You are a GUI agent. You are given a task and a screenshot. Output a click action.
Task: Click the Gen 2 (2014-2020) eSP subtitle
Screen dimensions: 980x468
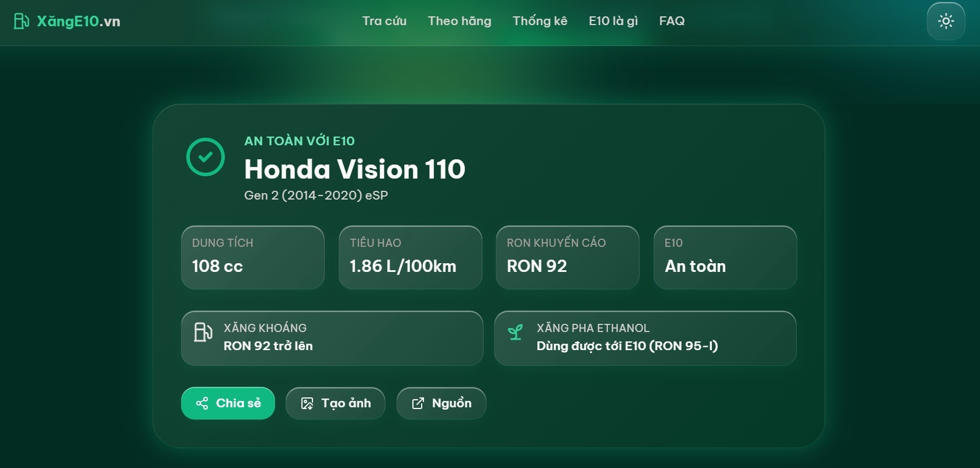click(316, 195)
